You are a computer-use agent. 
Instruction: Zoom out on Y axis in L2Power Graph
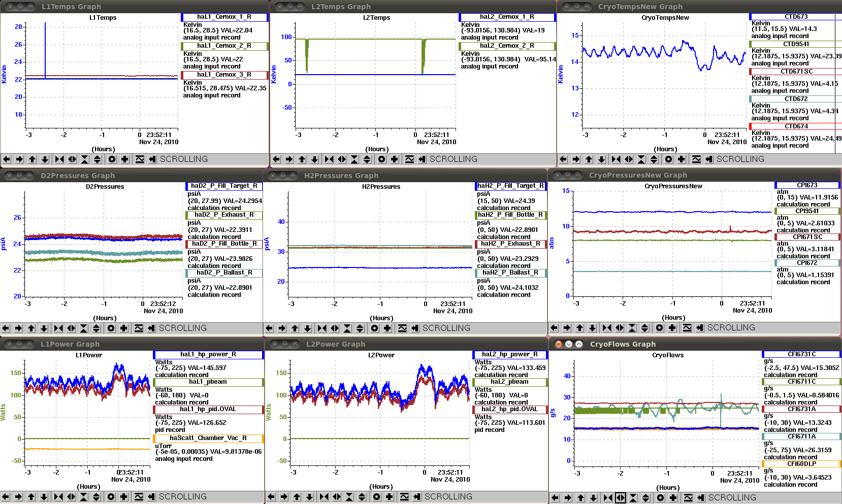pyautogui.click(x=362, y=497)
